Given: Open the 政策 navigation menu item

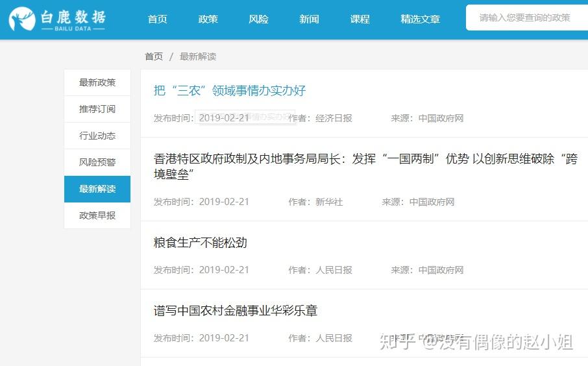Looking at the screenshot, I should (x=208, y=19).
